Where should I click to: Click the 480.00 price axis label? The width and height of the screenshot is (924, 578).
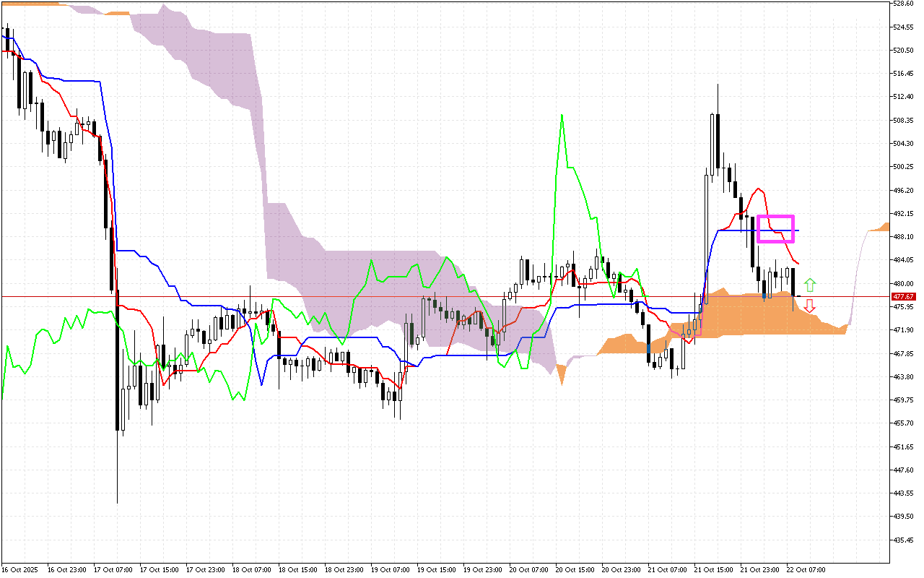point(903,283)
